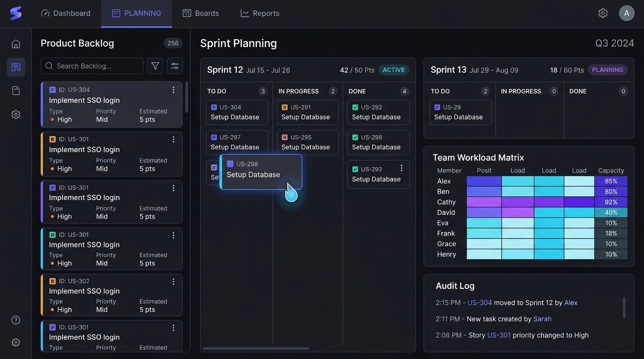644x359 pixels.
Task: Click the PLANNING badge on Sprint 13
Action: click(607, 70)
